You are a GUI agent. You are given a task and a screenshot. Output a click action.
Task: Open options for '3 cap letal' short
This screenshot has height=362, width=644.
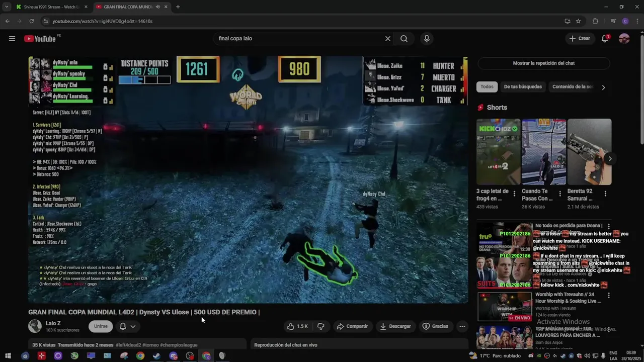[x=514, y=194]
